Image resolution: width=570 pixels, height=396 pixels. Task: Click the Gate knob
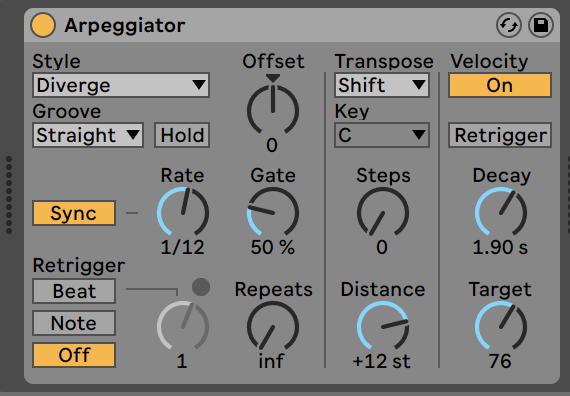pyautogui.click(x=273, y=212)
